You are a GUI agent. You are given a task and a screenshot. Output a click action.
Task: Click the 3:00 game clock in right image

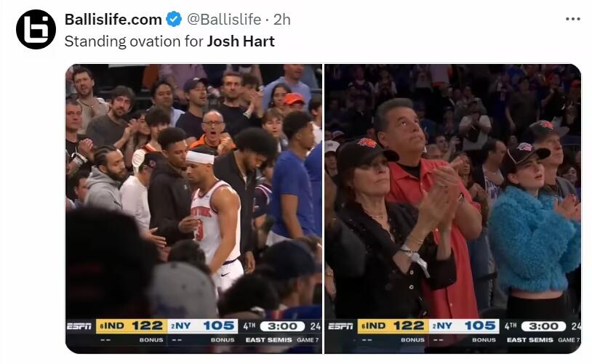(x=544, y=326)
